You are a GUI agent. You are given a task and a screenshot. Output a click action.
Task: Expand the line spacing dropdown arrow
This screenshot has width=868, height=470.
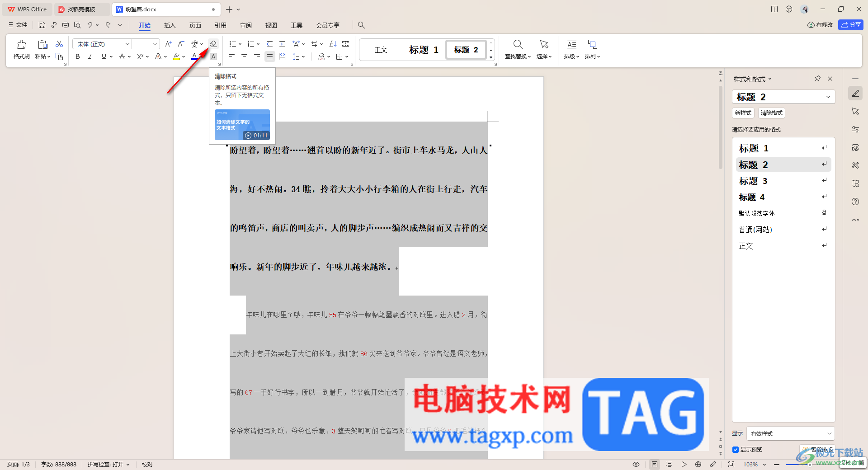click(303, 56)
